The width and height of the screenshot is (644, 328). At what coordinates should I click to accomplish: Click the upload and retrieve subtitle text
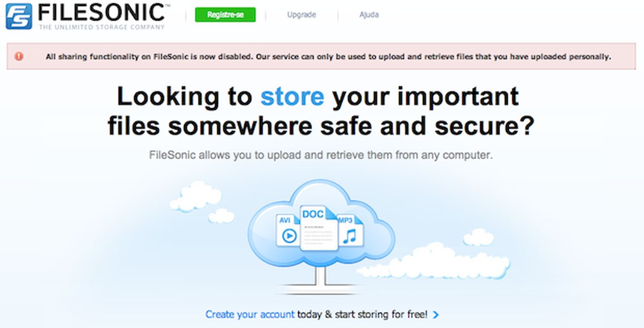tap(320, 156)
